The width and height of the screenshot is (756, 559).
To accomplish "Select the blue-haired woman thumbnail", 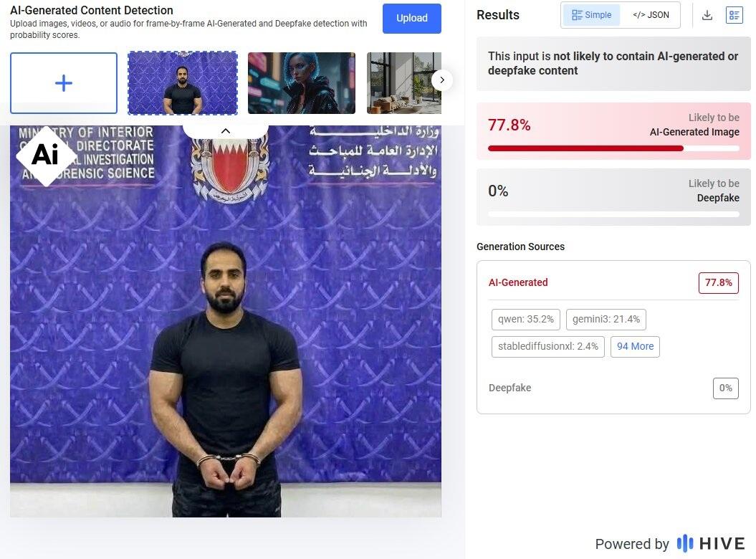I will (302, 83).
